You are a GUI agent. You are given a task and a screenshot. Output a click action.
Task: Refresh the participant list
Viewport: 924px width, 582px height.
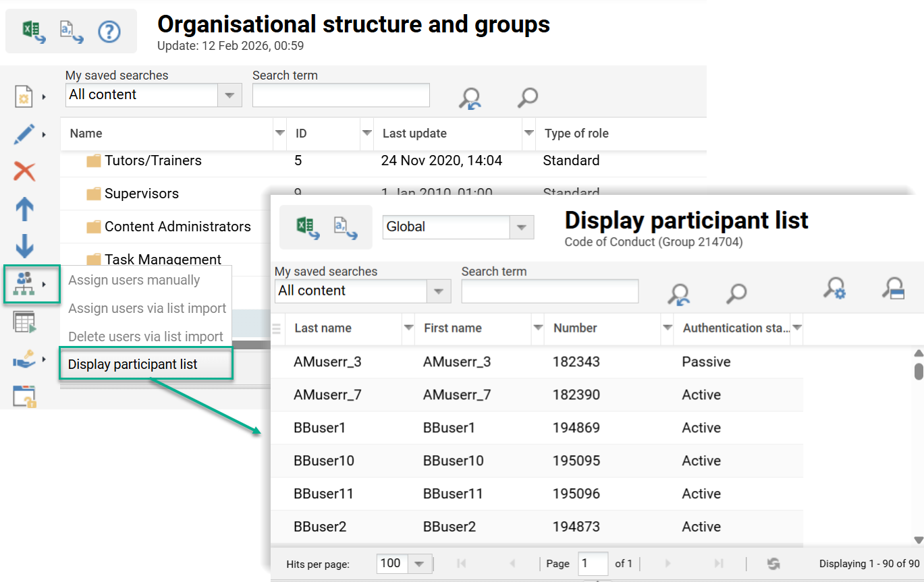coord(773,563)
